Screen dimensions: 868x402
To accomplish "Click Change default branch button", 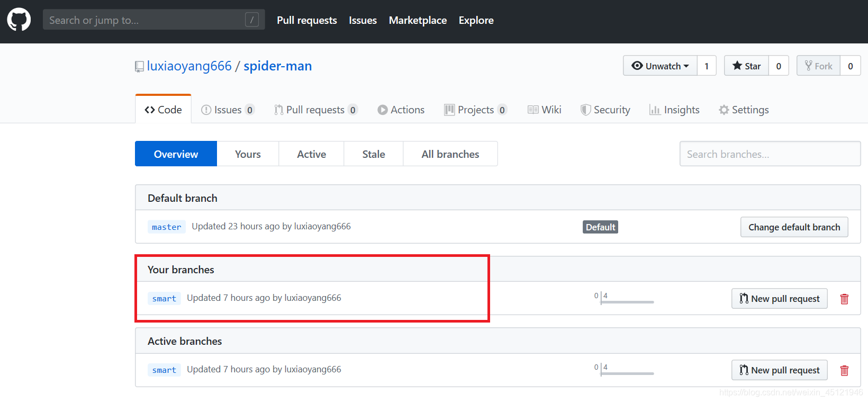I will coord(794,227).
